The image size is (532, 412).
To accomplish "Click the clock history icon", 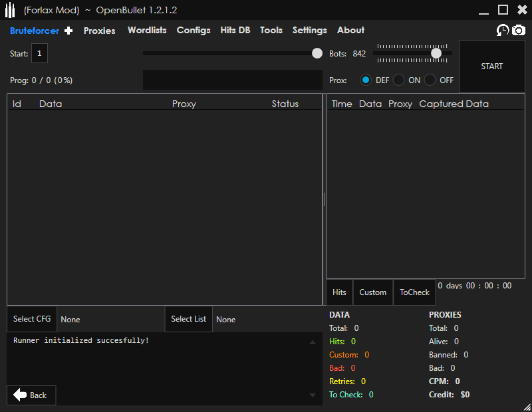I will coord(503,30).
